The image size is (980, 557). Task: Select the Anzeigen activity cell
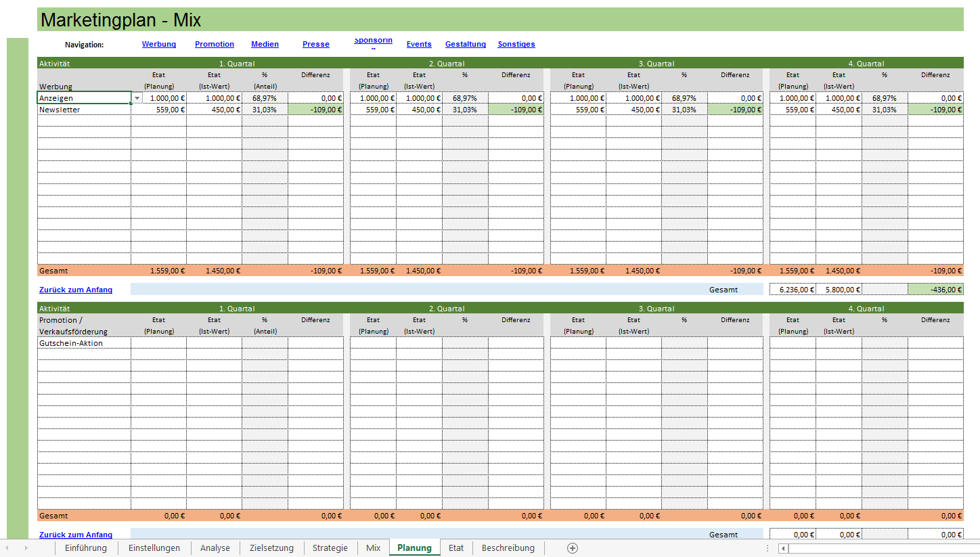[x=84, y=98]
